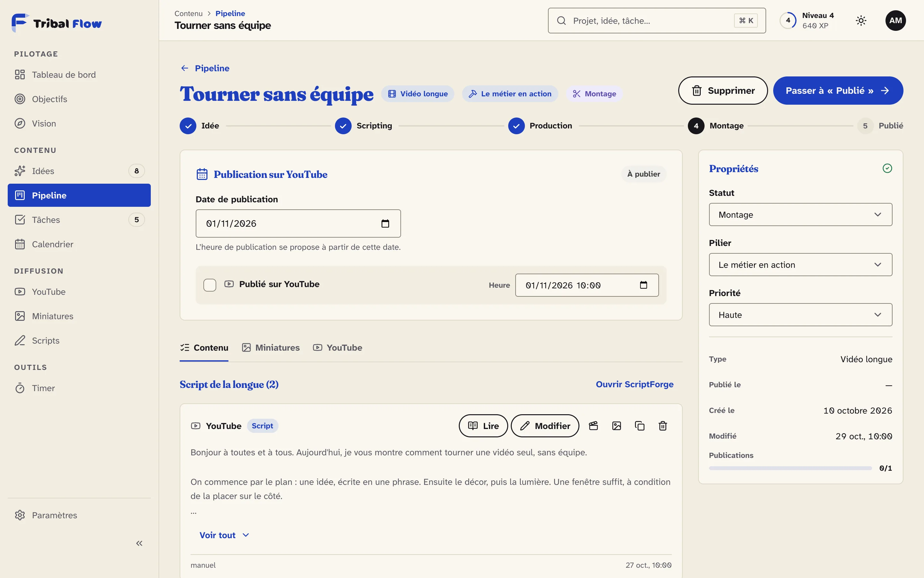Collapse the sidebar with double chevron
The image size is (924, 578).
pos(139,543)
